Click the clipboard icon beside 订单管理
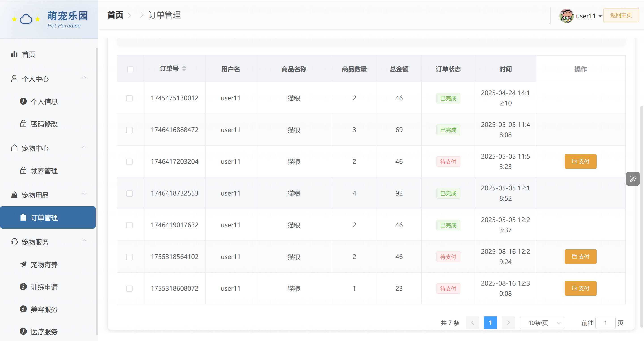The width and height of the screenshot is (644, 341). click(x=23, y=217)
